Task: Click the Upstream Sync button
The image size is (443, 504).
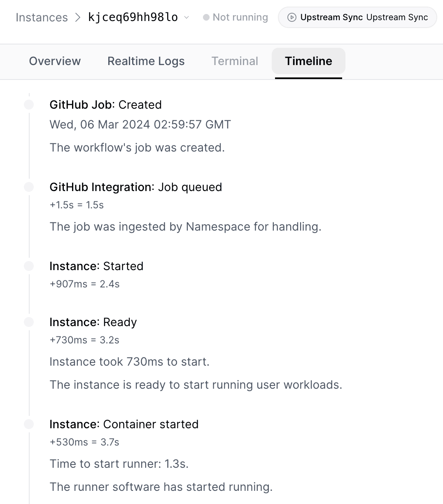Action: click(x=357, y=17)
